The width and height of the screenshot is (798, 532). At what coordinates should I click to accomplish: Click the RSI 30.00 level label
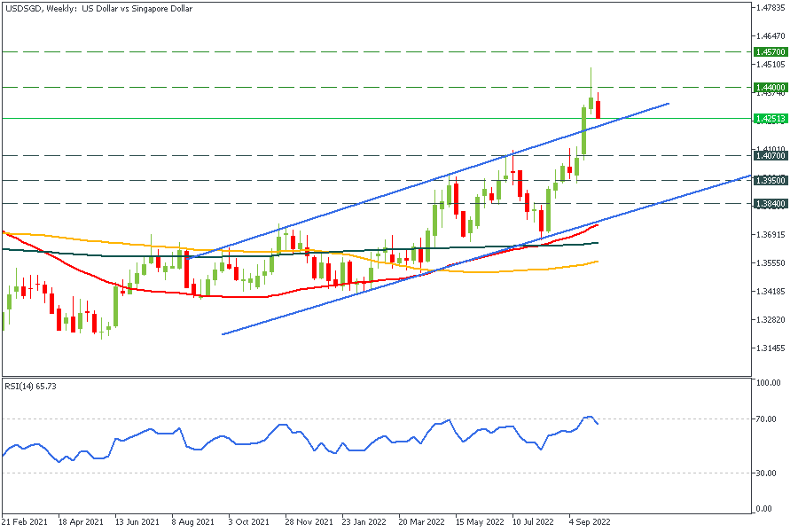click(x=765, y=473)
